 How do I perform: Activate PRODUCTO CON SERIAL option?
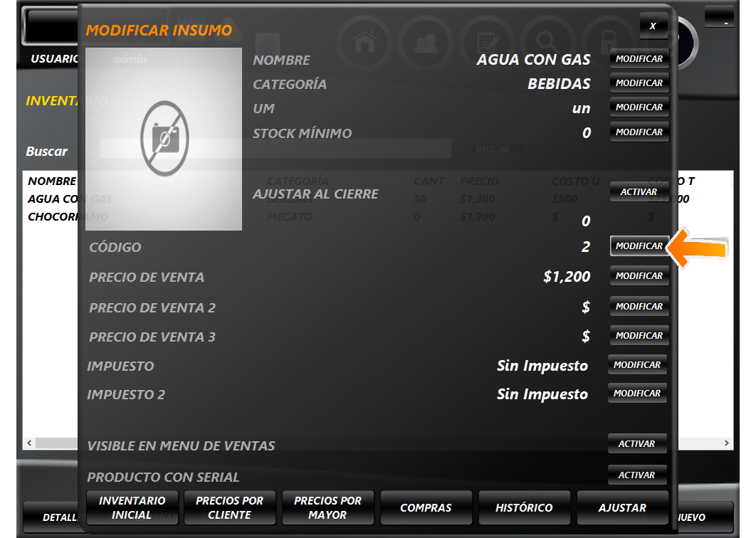636,475
